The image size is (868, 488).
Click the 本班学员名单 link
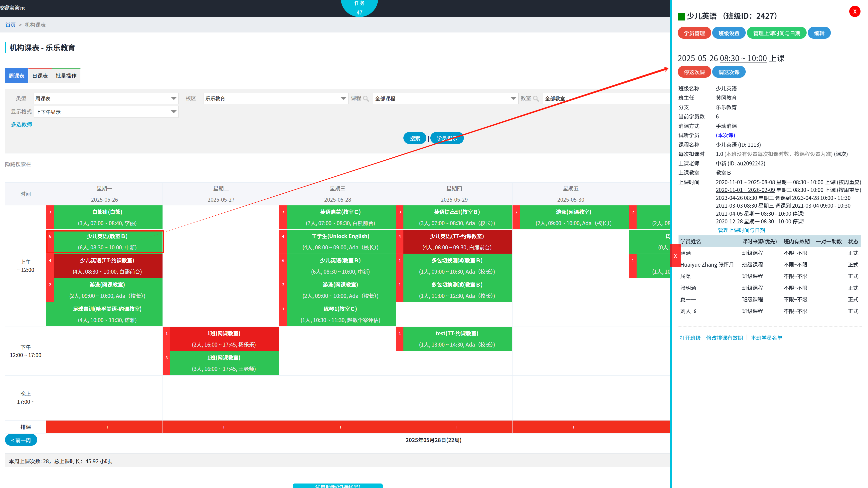pos(766,338)
